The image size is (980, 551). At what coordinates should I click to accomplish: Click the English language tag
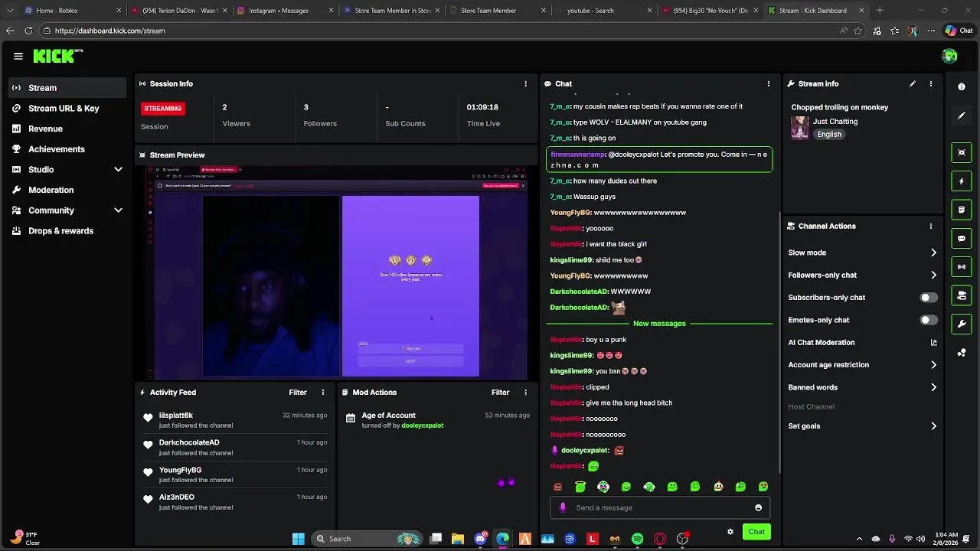829,135
